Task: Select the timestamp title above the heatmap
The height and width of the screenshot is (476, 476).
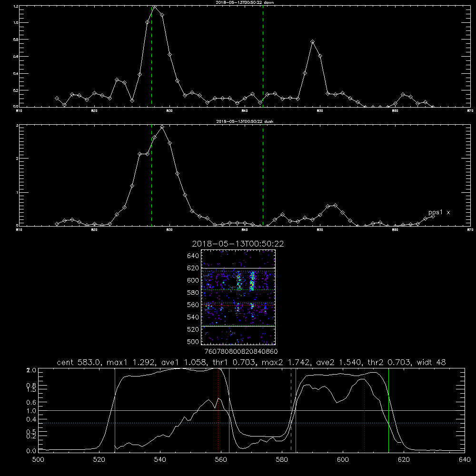Action: [238, 244]
